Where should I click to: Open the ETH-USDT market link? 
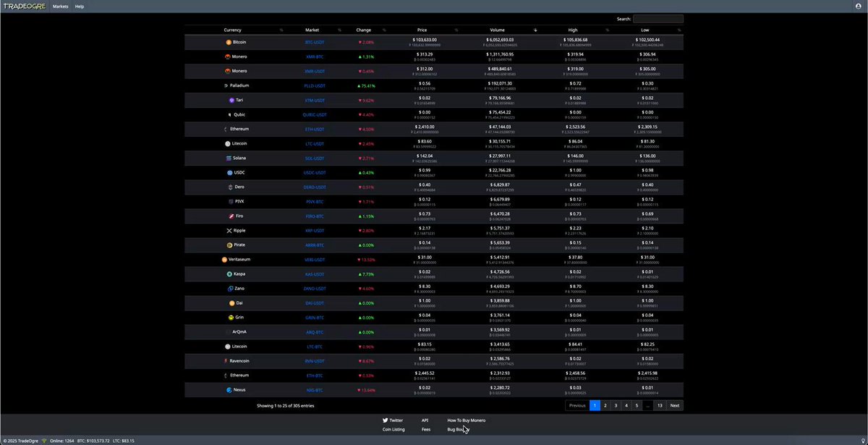pos(315,129)
